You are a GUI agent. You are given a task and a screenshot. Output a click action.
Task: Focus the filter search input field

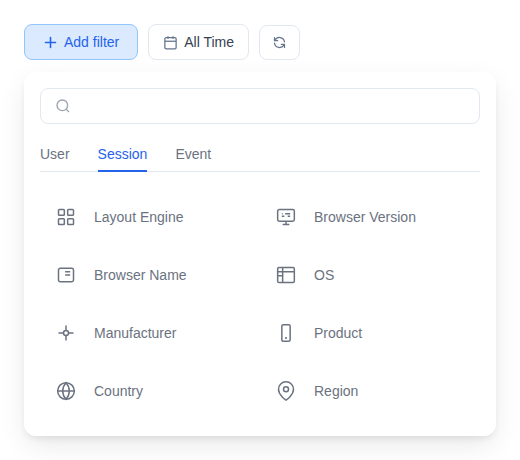click(x=260, y=106)
